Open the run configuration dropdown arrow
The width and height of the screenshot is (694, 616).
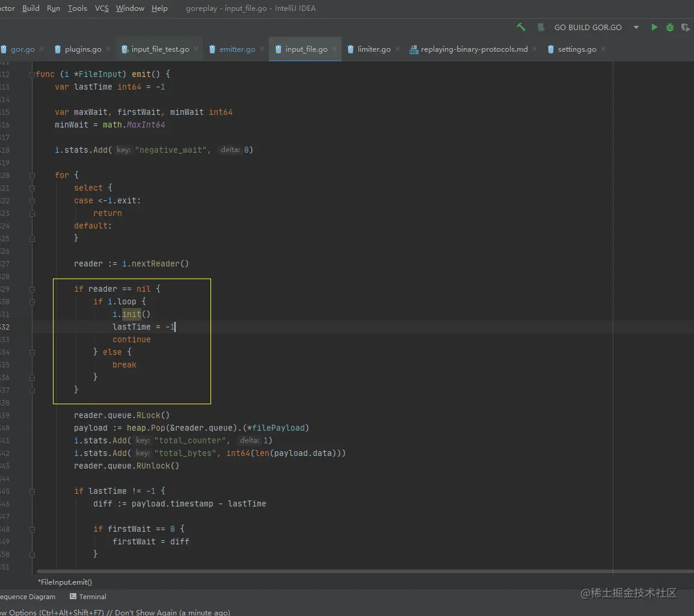[x=636, y=28]
